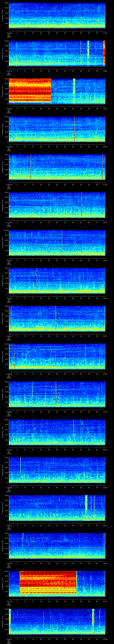114x644 pixels.
Task: Select the 30:00 end time label
Action: [105, 525]
